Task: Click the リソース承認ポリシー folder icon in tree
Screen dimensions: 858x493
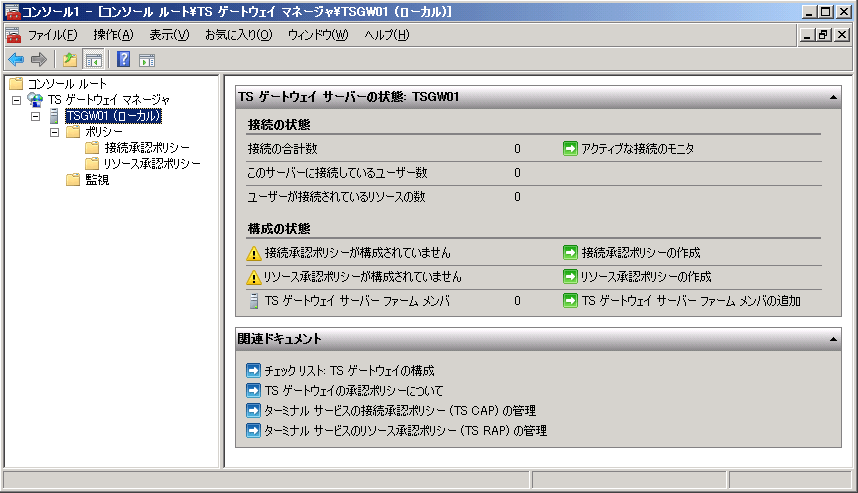Action: (x=92, y=164)
